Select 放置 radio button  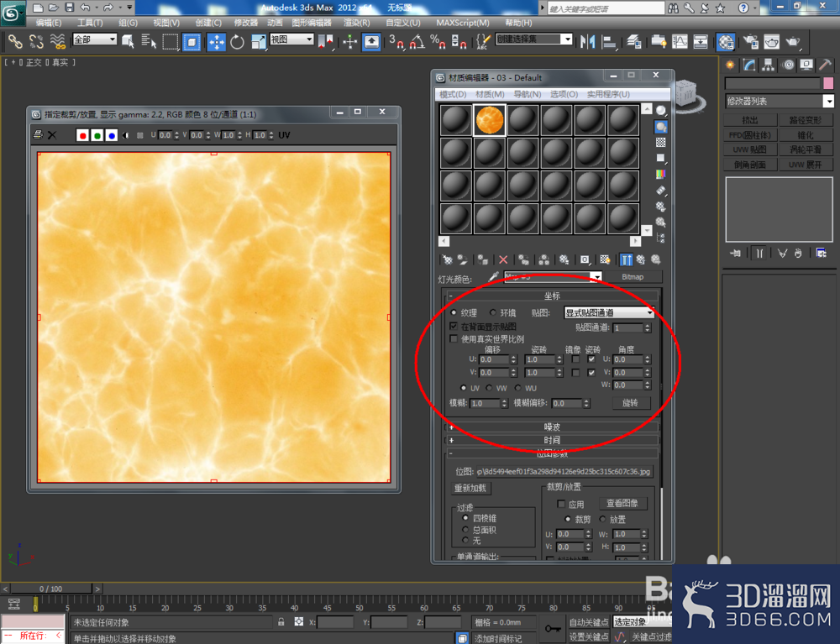(602, 519)
